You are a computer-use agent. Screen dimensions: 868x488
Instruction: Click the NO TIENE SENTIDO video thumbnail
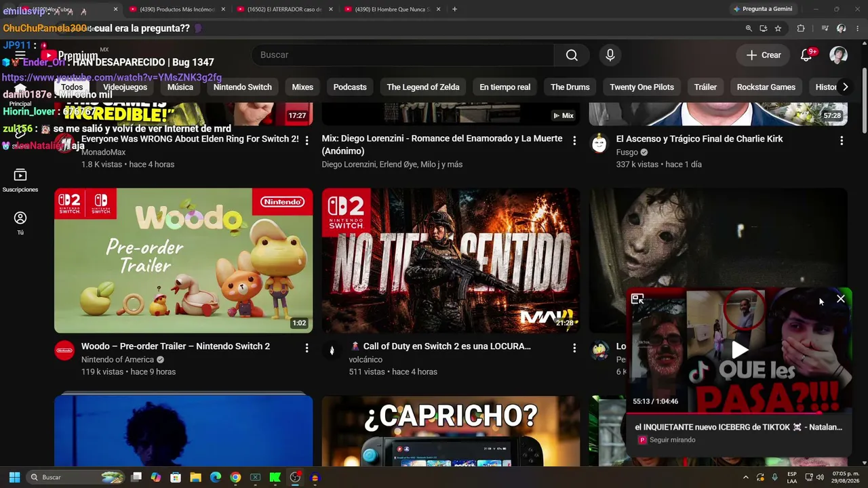tap(450, 260)
